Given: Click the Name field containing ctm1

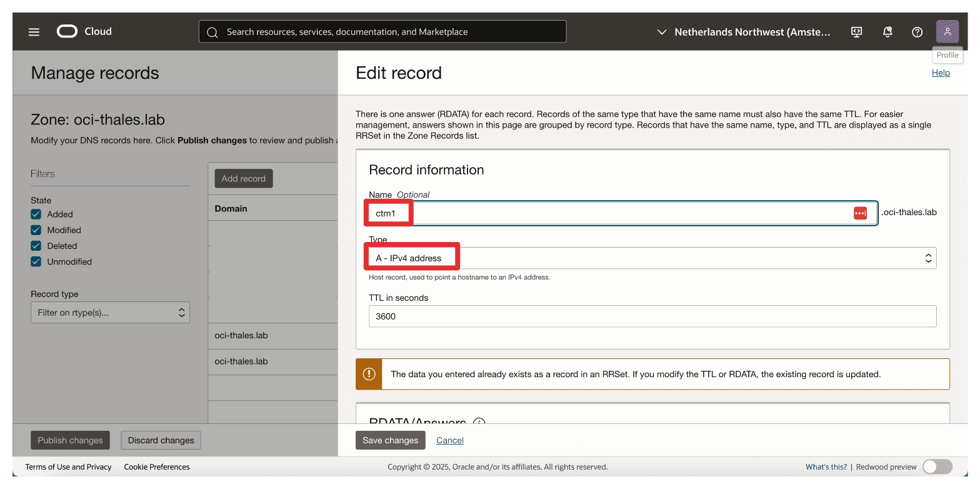Looking at the screenshot, I should (x=622, y=213).
